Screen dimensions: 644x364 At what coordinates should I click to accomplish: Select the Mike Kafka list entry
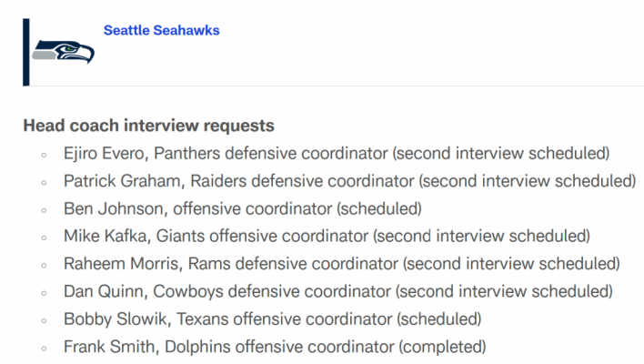[327, 236]
